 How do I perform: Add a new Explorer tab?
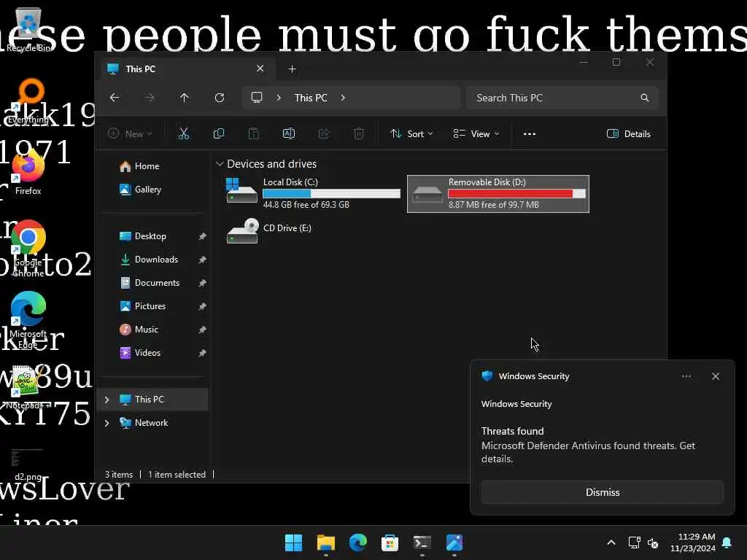293,69
